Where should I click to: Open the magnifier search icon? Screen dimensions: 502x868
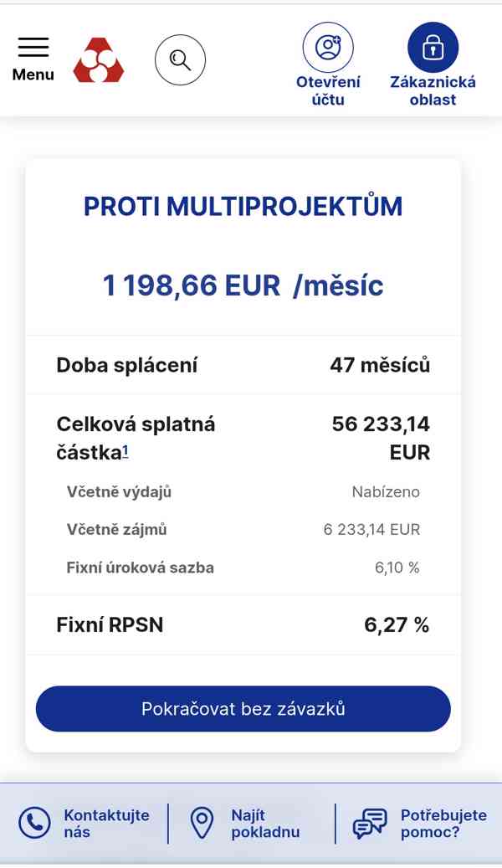coord(180,60)
